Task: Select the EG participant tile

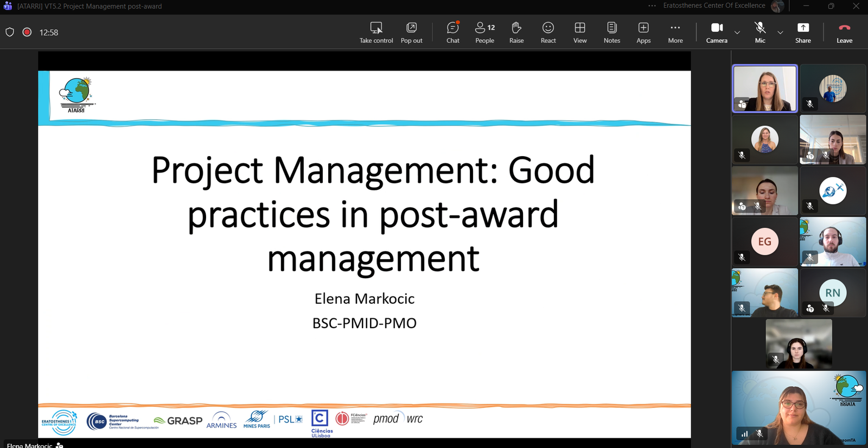Action: pyautogui.click(x=764, y=242)
